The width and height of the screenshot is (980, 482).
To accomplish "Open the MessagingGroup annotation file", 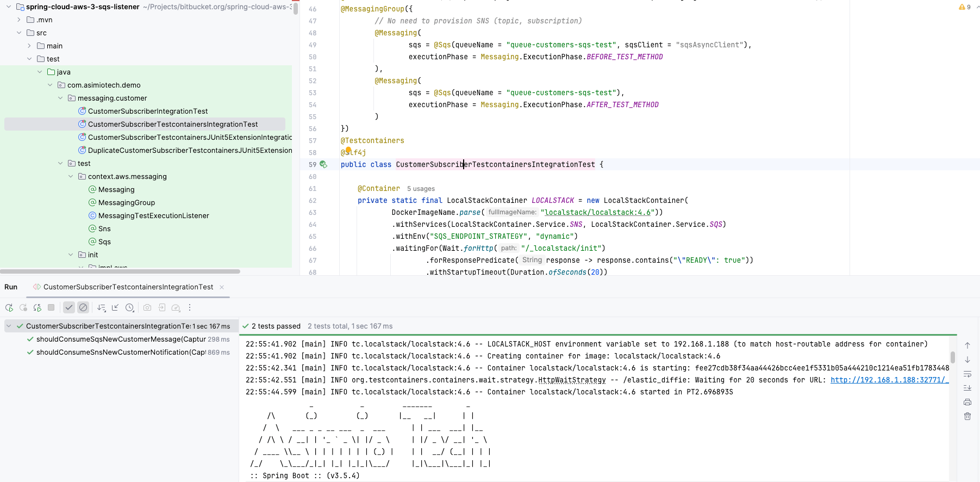I will [x=127, y=203].
